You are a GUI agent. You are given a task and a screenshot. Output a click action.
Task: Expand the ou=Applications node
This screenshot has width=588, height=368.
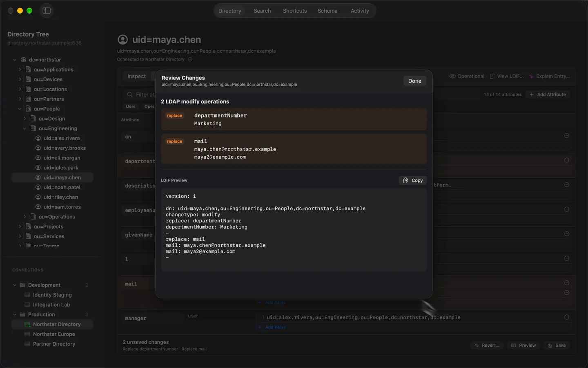[20, 70]
